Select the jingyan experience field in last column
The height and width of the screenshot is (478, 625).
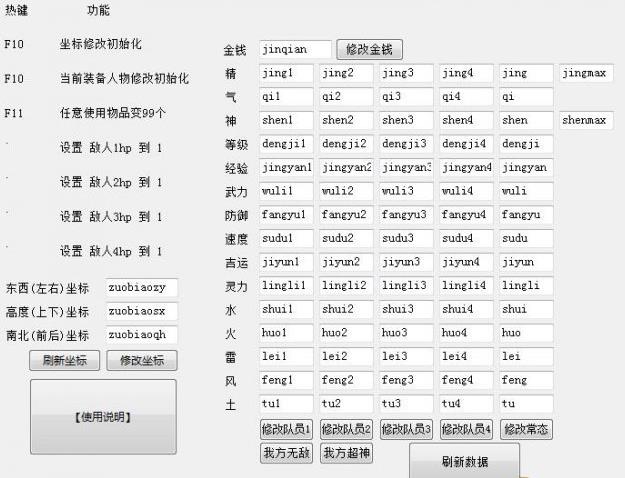[526, 167]
